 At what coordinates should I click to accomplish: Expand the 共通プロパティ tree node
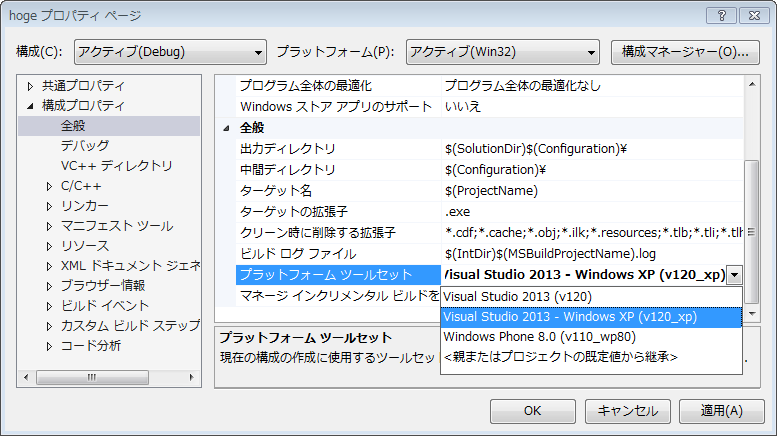coord(30,86)
